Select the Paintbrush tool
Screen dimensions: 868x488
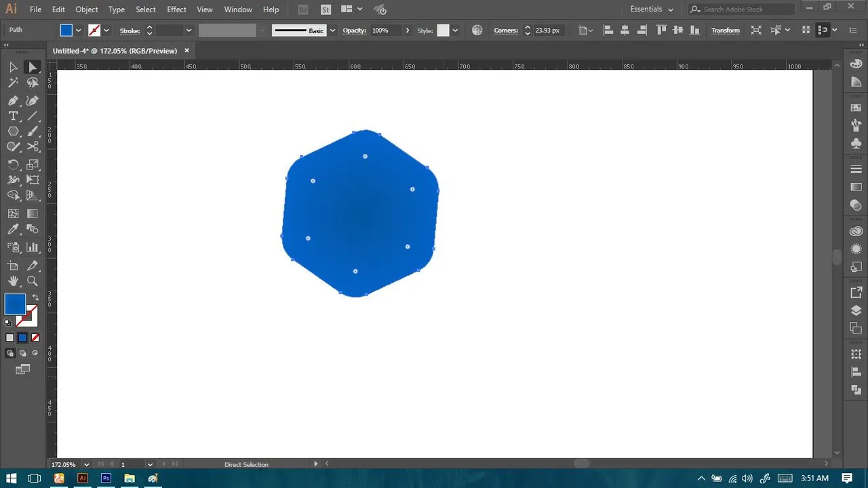click(33, 131)
